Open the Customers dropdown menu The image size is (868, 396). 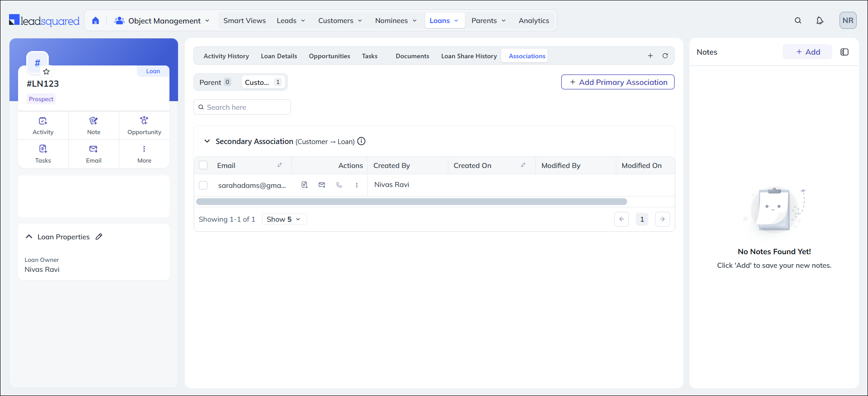click(340, 21)
